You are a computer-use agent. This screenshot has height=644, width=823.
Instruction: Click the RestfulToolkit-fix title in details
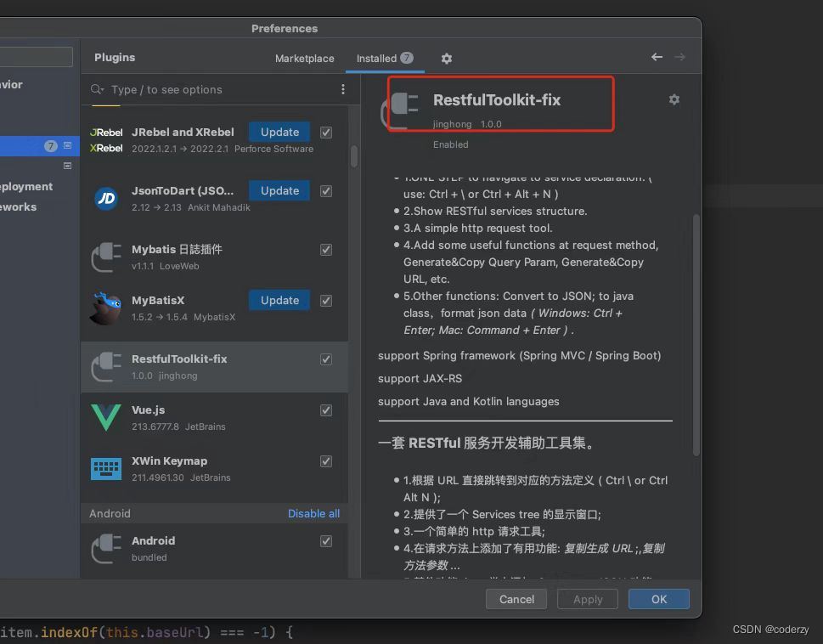497,99
